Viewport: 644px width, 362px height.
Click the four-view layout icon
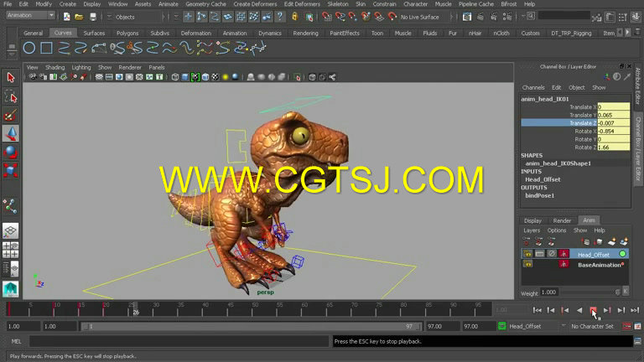[11, 250]
